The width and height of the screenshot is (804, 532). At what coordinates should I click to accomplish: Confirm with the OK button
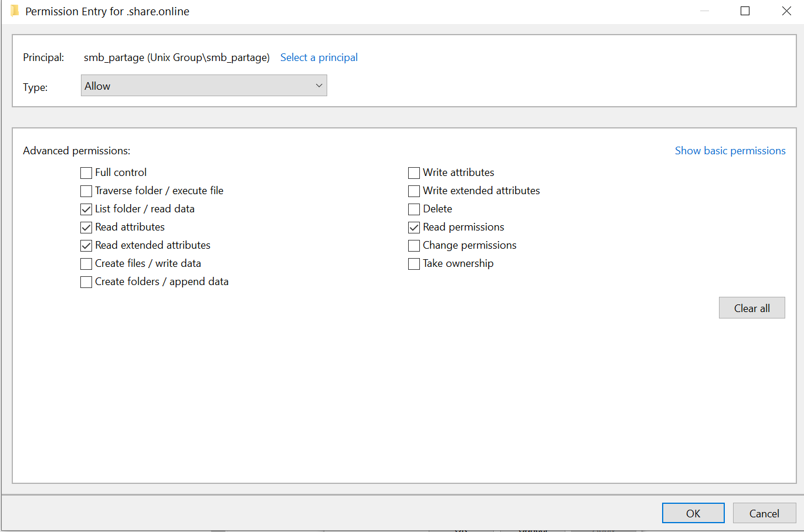(x=693, y=513)
